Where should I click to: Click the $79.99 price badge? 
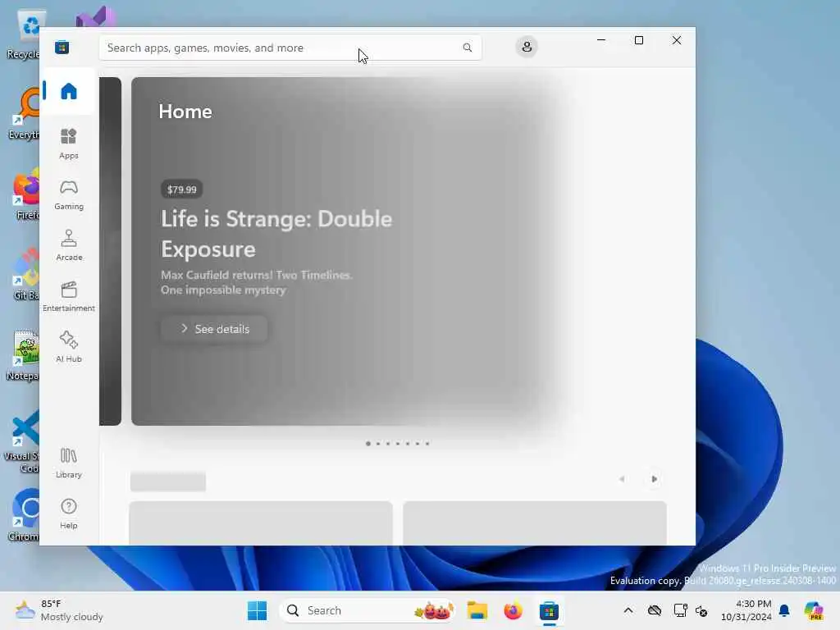point(181,189)
